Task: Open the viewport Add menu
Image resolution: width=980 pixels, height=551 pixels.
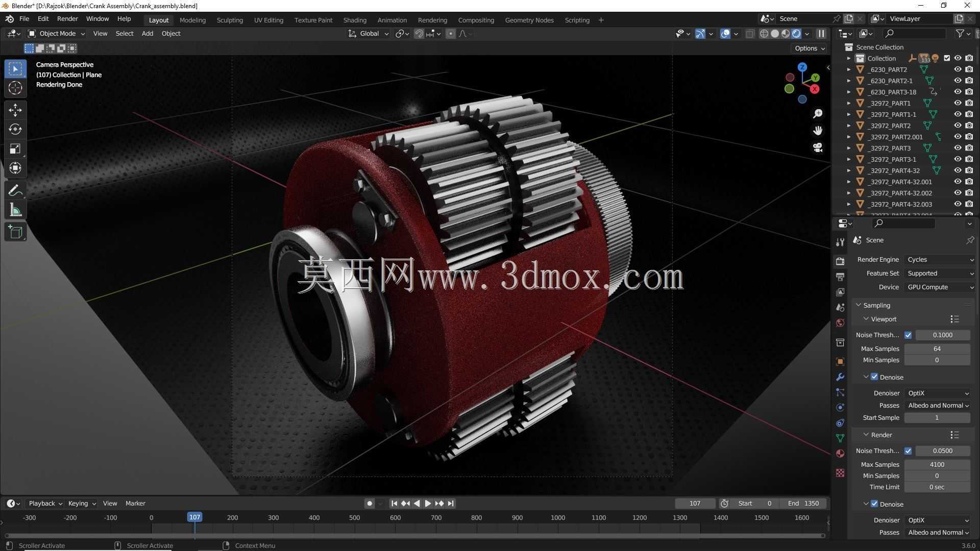Action: (147, 34)
